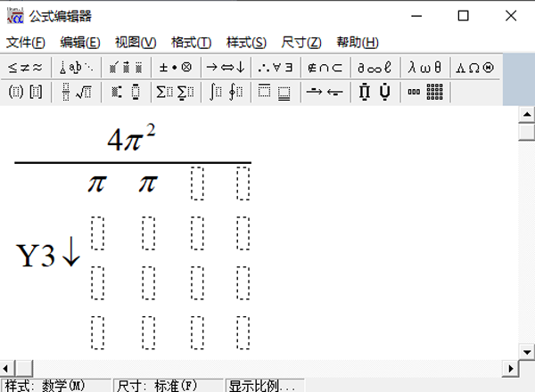Open the operator symbols palette (±•⊗)
The height and width of the screenshot is (392, 535).
tap(176, 68)
